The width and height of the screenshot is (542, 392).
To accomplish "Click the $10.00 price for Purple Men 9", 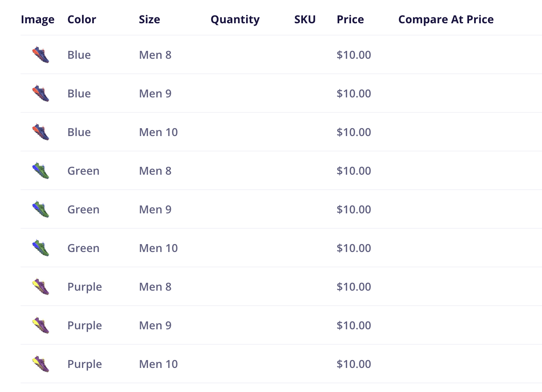I will (353, 325).
